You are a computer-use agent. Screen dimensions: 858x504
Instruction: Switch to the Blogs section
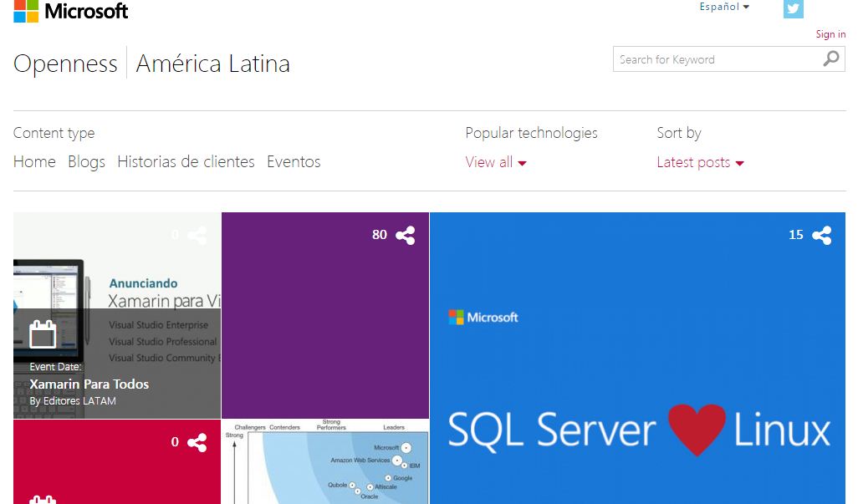(x=86, y=161)
